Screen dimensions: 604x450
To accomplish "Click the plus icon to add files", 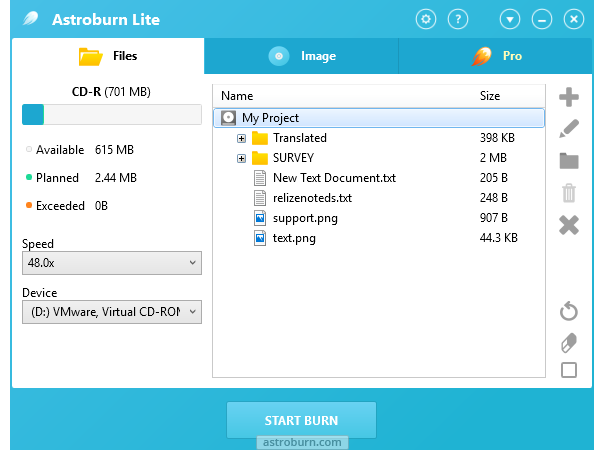I will [569, 97].
